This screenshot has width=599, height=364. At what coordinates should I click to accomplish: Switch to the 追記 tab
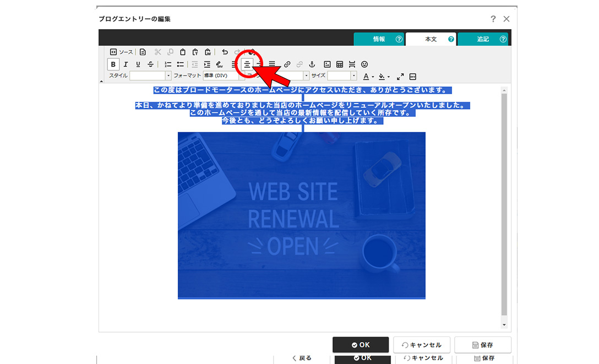pyautogui.click(x=483, y=39)
